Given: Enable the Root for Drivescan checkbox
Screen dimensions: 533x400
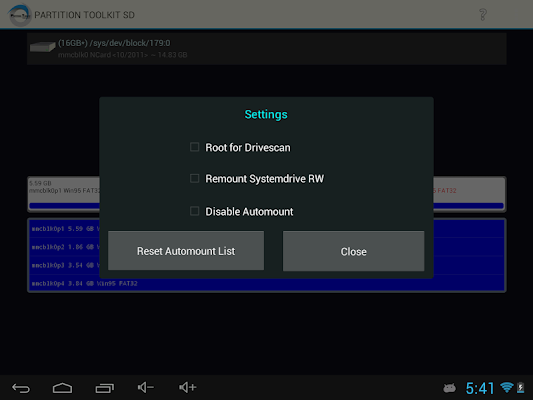Looking at the screenshot, I should (x=194, y=147).
